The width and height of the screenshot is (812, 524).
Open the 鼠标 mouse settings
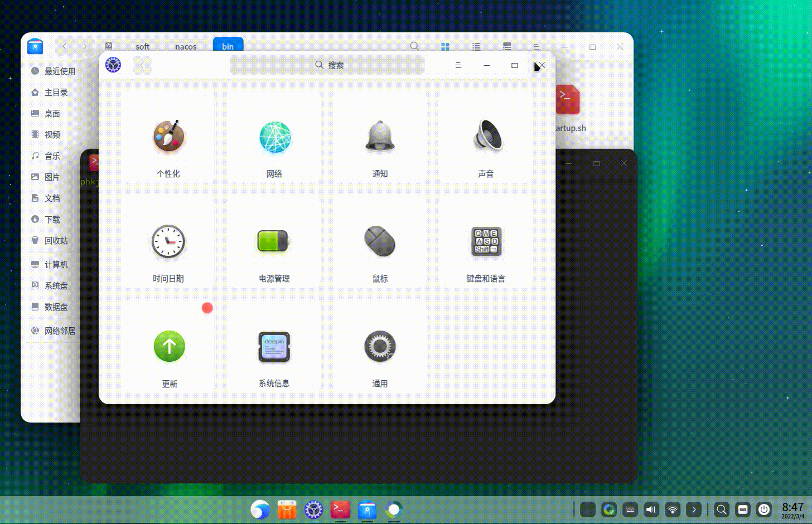380,241
